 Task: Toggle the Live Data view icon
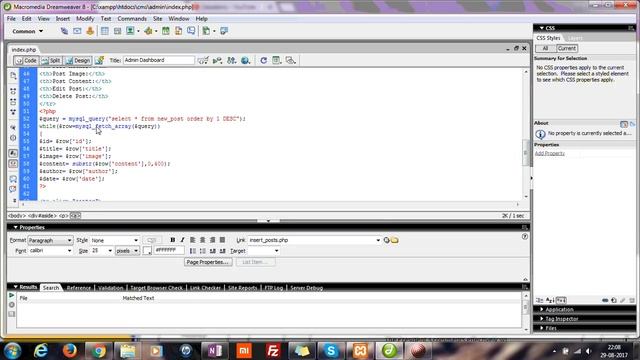pos(99,60)
